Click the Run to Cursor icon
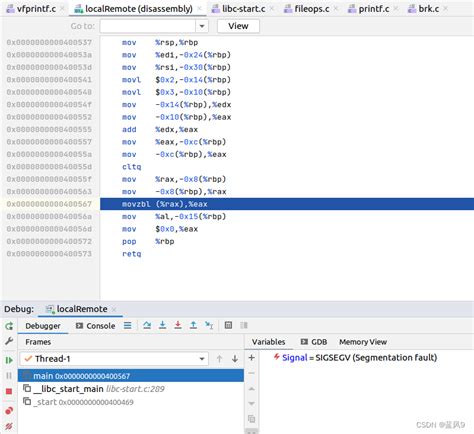474x434 pixels. point(209,325)
